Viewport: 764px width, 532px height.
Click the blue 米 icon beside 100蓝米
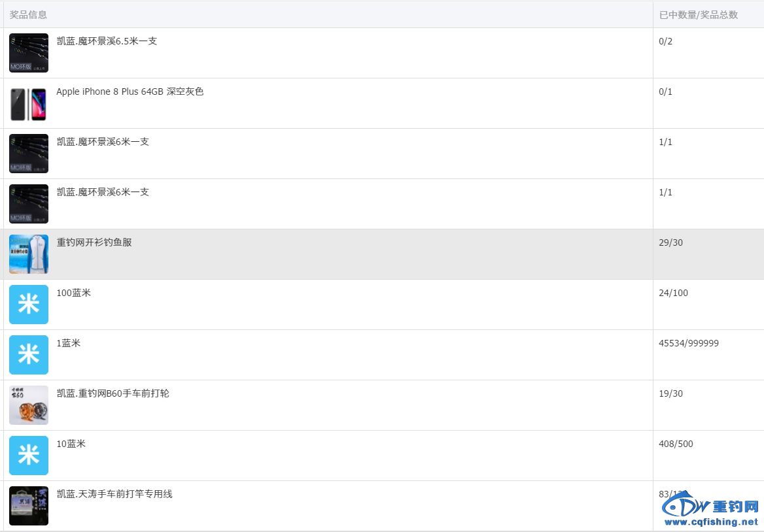point(28,305)
